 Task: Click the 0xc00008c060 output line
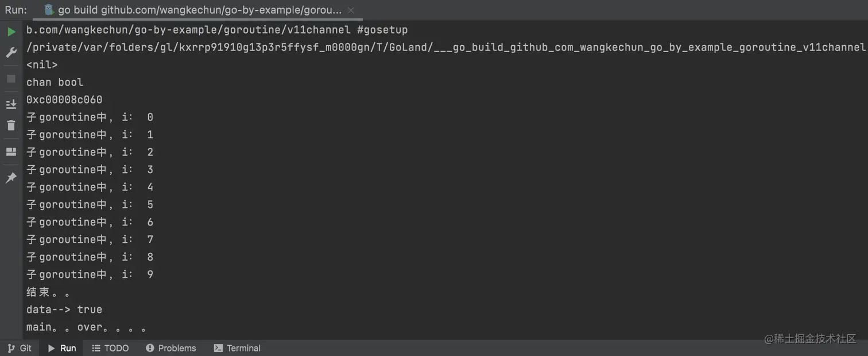click(x=64, y=100)
